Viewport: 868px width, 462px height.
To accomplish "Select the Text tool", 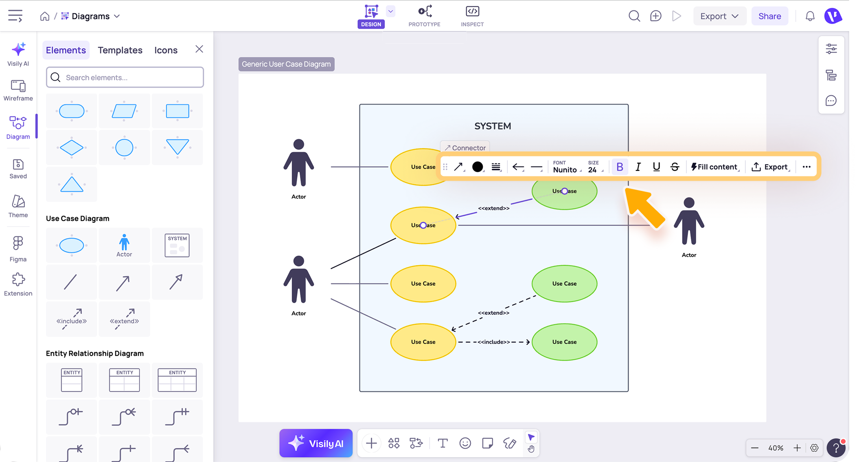I will (443, 443).
